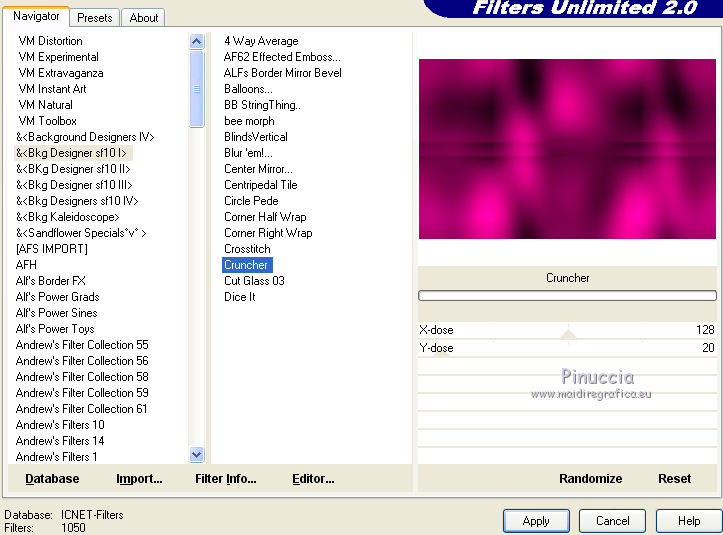
Task: Select &<Bkg Kaleidoscope> category
Action: pos(67,217)
